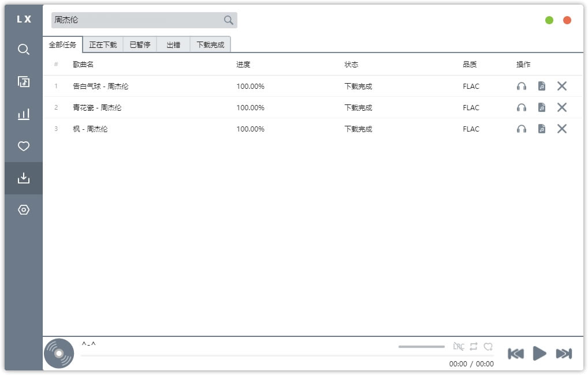Screen dimensions: 588x375
Task: Open the leaderboard charts page
Action: pyautogui.click(x=23, y=114)
